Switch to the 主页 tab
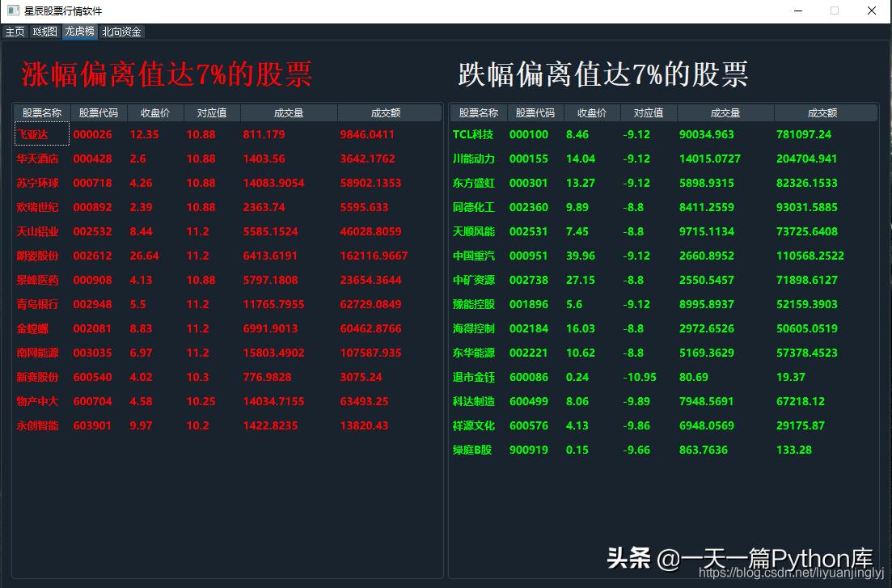The width and height of the screenshot is (892, 588). (x=15, y=32)
